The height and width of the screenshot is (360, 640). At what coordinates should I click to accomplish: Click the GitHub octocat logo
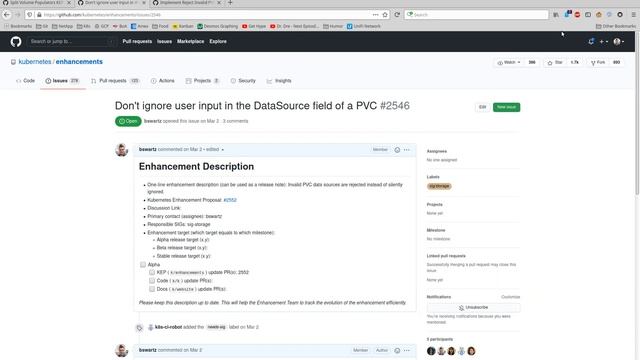[x=16, y=41]
